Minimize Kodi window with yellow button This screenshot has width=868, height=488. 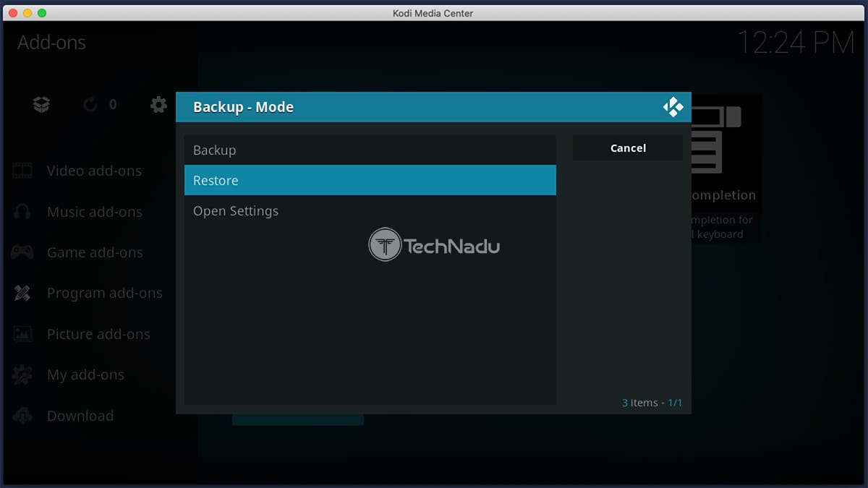pyautogui.click(x=27, y=13)
